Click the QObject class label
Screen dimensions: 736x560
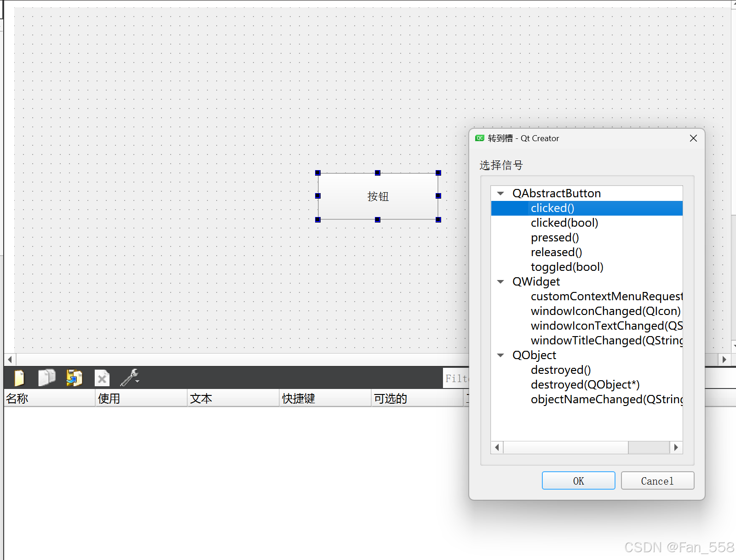[534, 355]
